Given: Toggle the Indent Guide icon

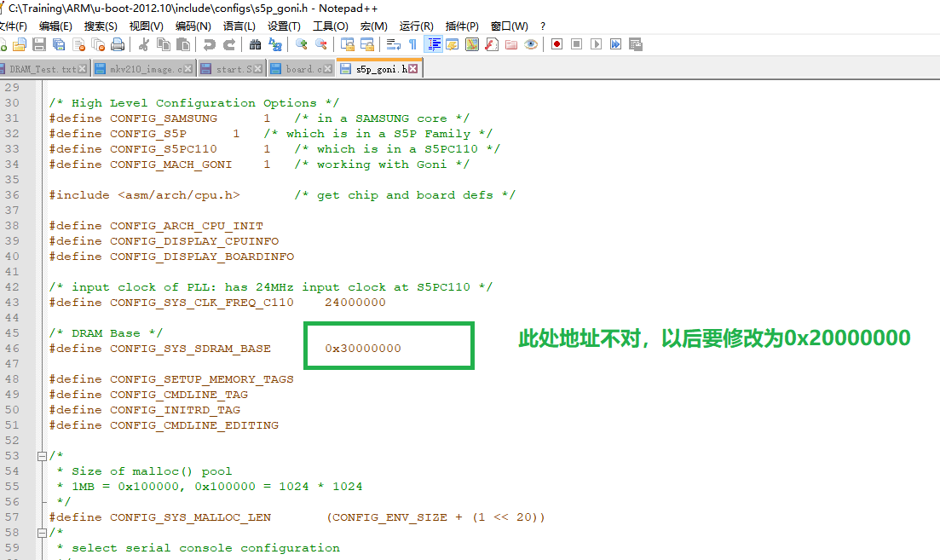Looking at the screenshot, I should click(434, 44).
